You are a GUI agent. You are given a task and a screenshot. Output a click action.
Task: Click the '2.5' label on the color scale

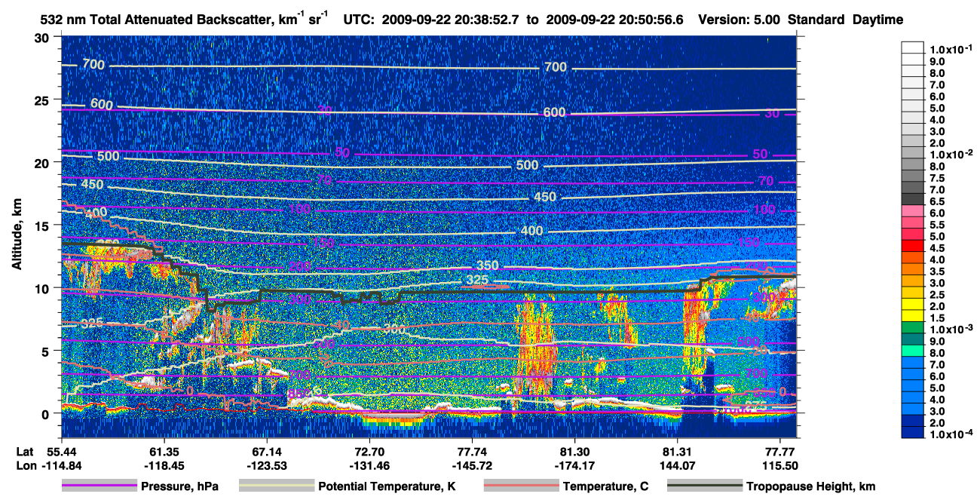(938, 295)
